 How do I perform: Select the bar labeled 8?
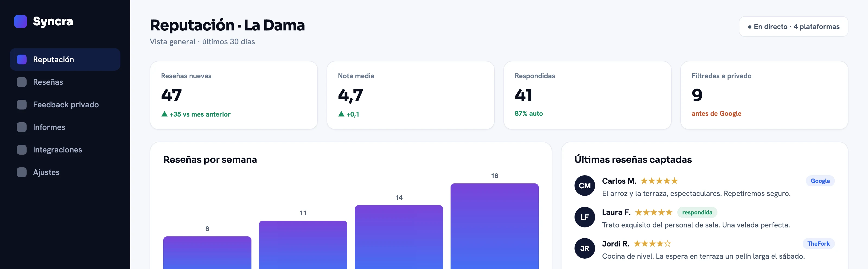207,253
